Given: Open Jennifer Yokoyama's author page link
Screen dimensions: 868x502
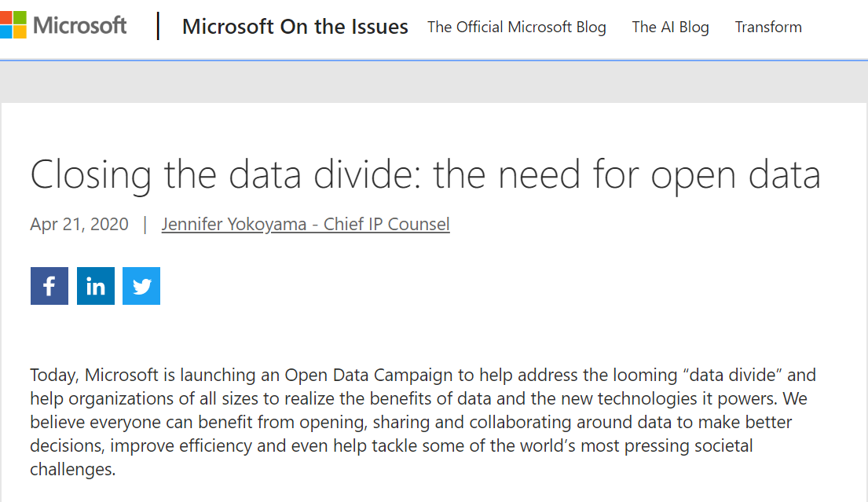Looking at the screenshot, I should tap(306, 224).
